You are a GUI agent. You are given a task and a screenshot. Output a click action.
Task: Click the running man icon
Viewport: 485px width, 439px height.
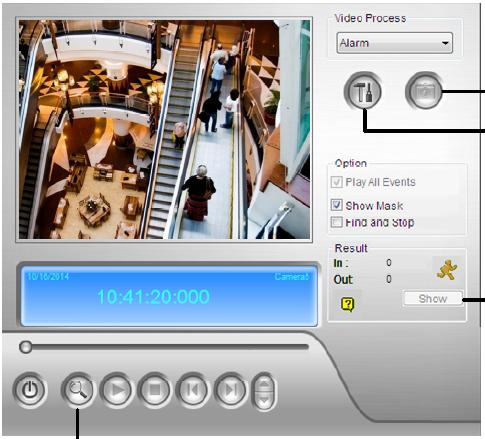tap(447, 269)
